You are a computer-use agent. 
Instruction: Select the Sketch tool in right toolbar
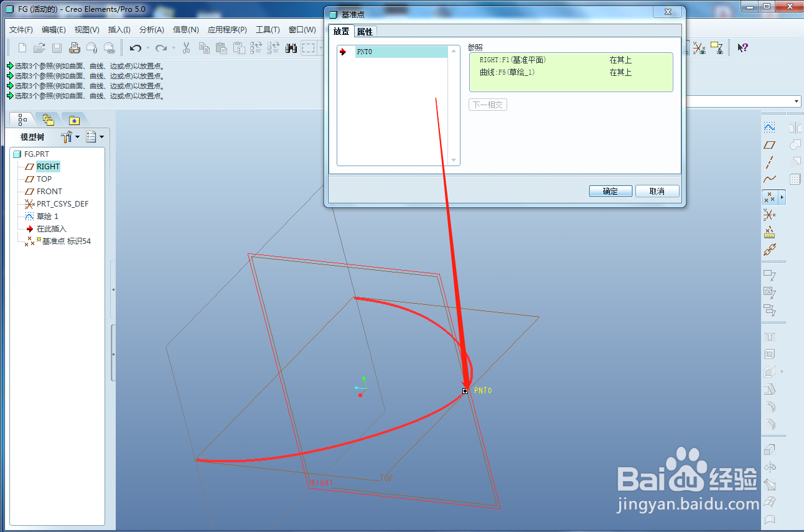[x=770, y=128]
